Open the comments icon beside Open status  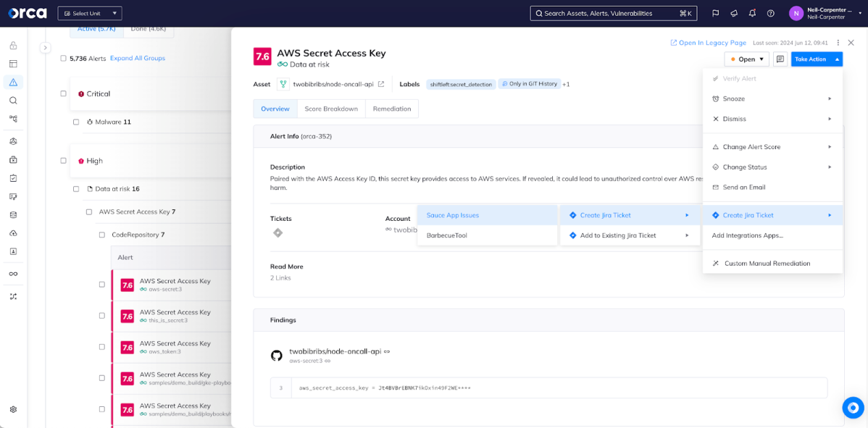pos(780,59)
